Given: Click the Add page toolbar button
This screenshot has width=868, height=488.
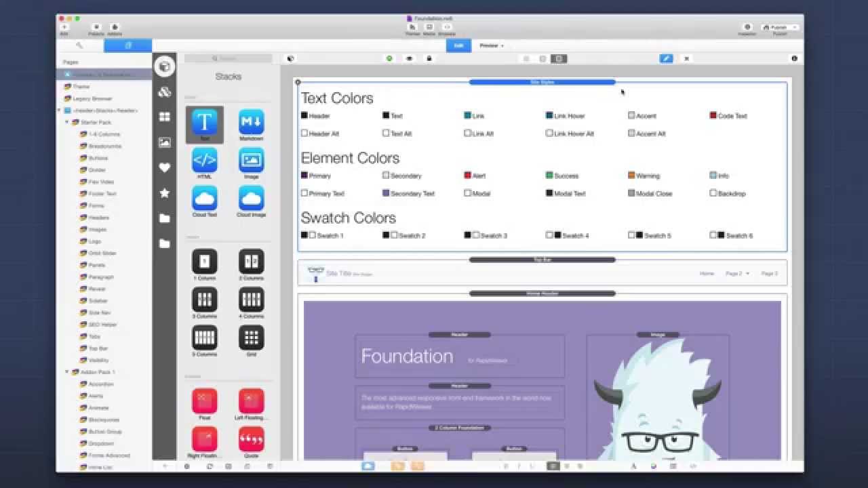Looking at the screenshot, I should click(x=64, y=29).
